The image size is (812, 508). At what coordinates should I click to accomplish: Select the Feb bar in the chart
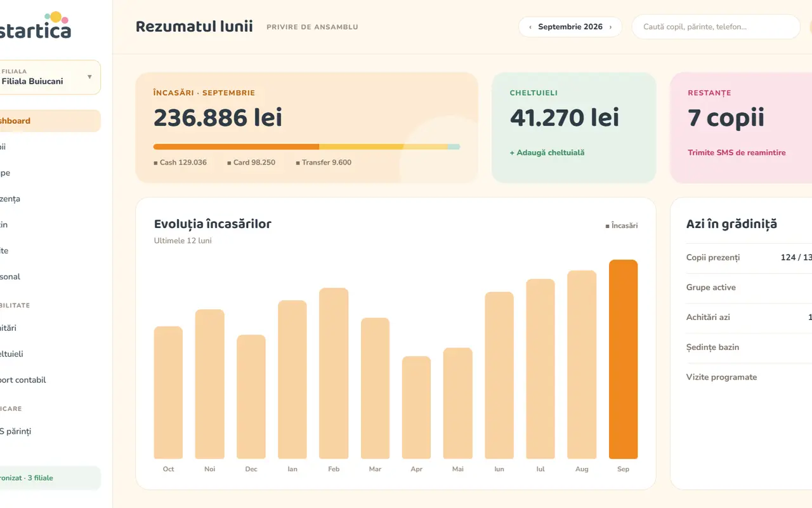(x=334, y=373)
